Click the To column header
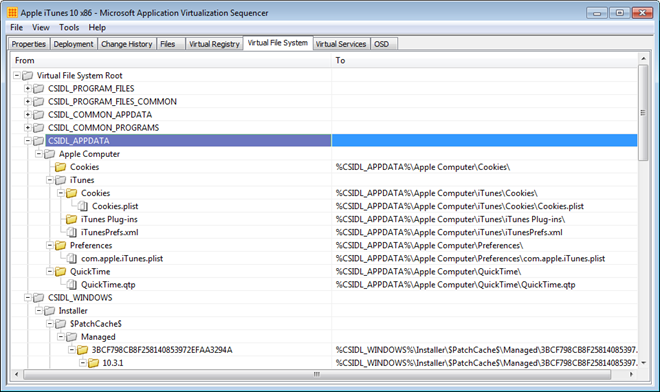Image resolution: width=660 pixels, height=392 pixels. pyautogui.click(x=484, y=61)
